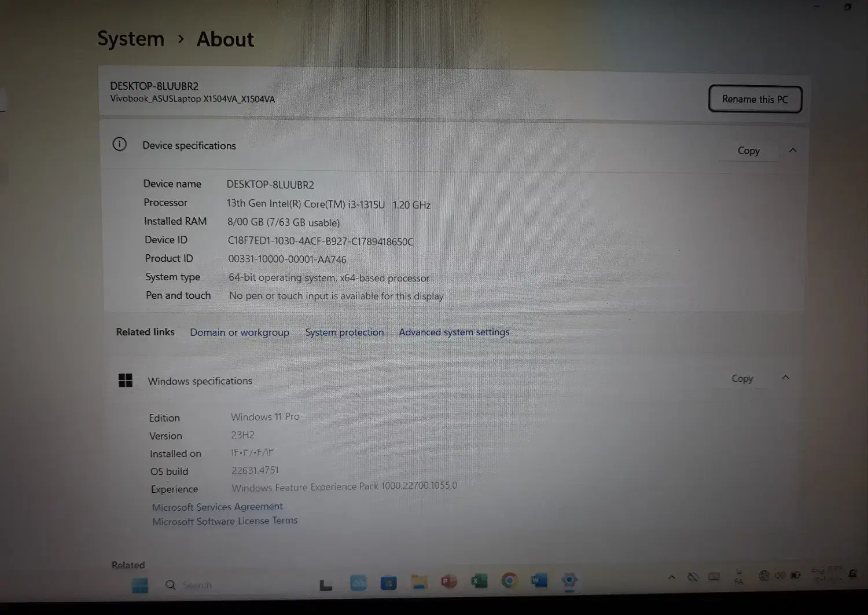Click the Installed on date value
The height and width of the screenshot is (615, 868).
click(x=252, y=452)
